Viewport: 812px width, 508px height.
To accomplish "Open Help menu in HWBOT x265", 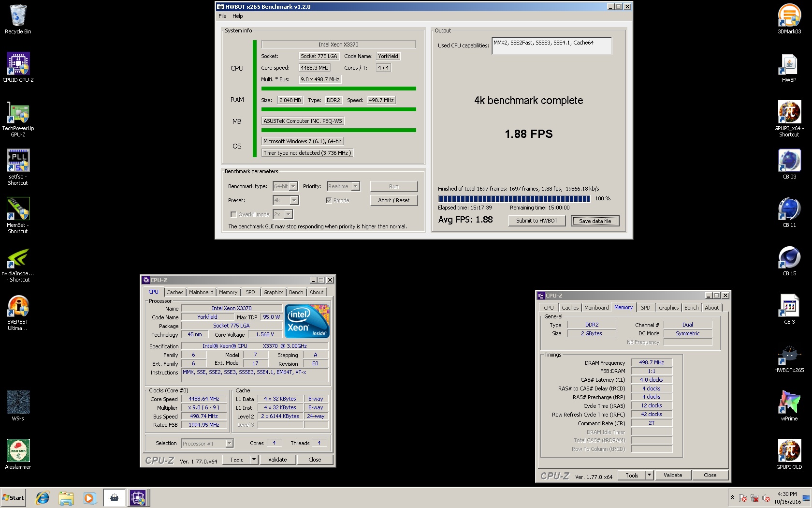I will pyautogui.click(x=237, y=16).
